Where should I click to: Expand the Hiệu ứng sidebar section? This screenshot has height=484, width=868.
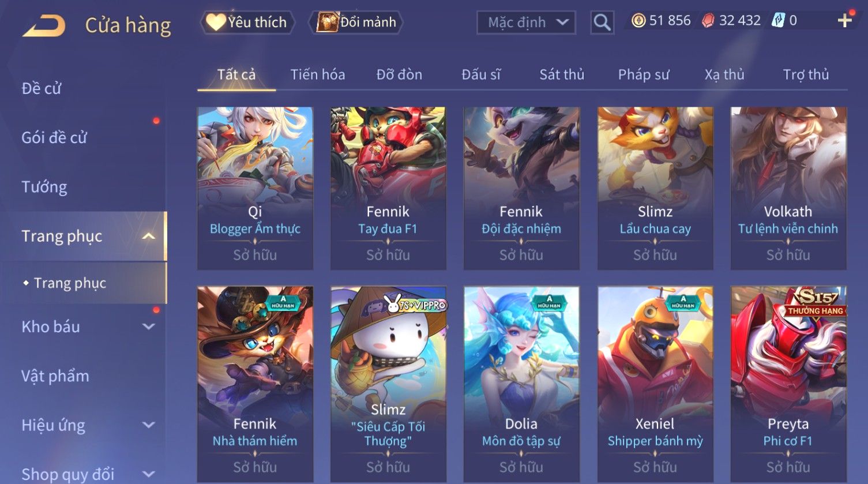click(x=148, y=425)
